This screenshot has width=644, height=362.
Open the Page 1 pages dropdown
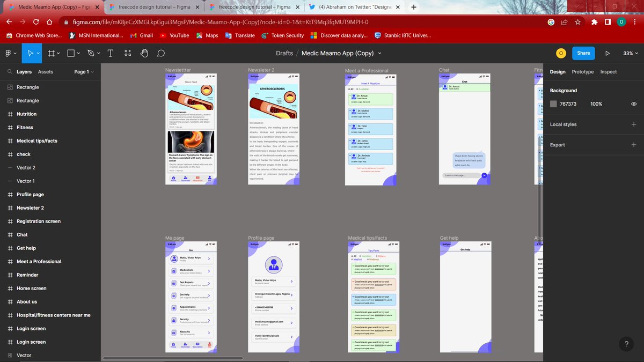click(x=84, y=72)
